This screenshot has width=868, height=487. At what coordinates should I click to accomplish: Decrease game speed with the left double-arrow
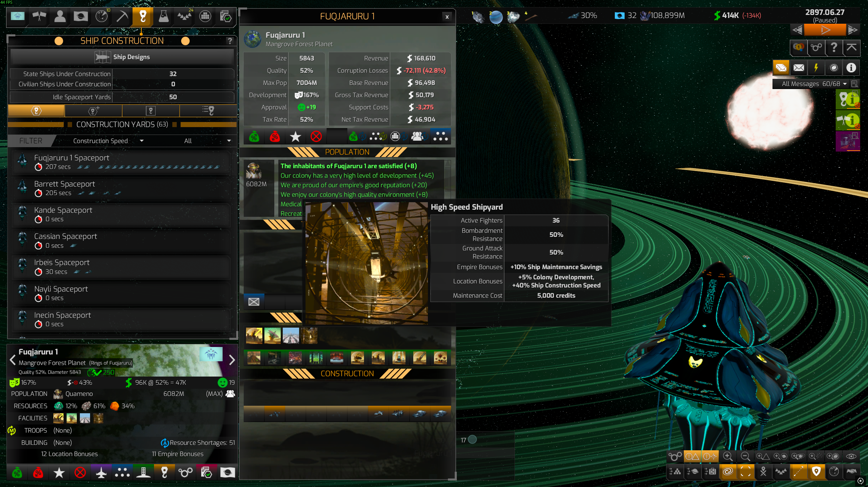(797, 30)
